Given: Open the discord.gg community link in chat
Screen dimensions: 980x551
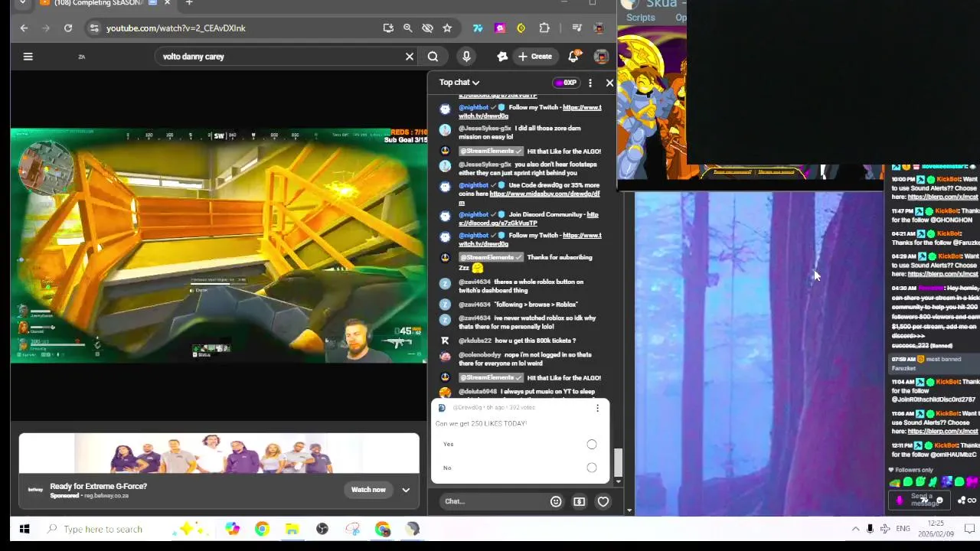Looking at the screenshot, I should pos(528,219).
